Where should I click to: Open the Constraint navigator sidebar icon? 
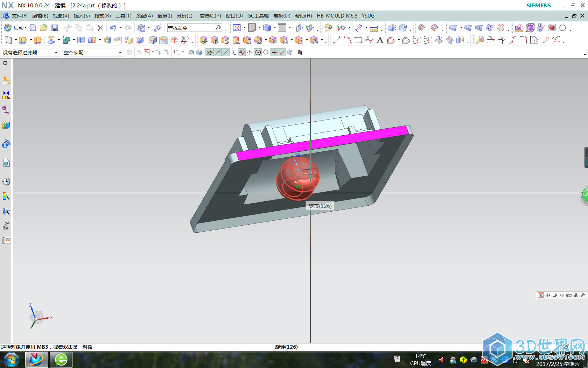(6, 95)
